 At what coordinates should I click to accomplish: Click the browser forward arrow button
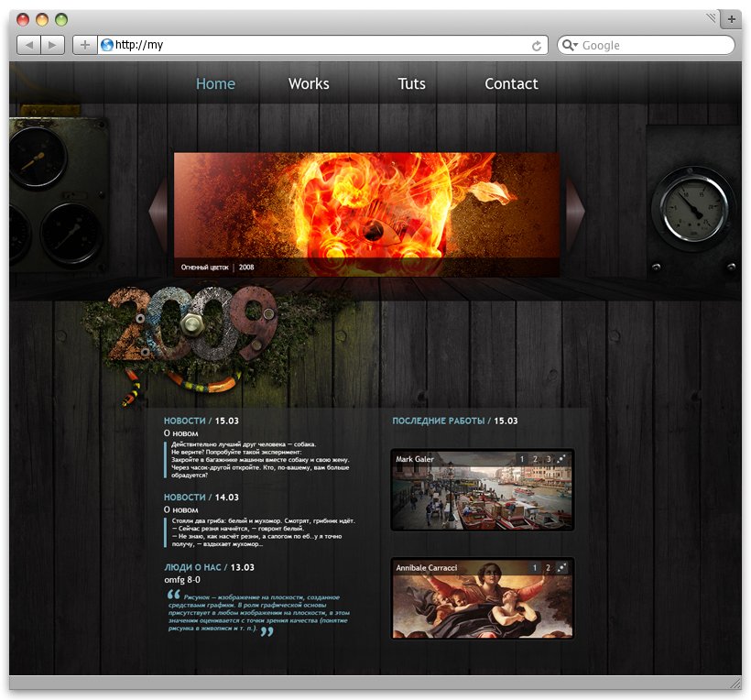click(x=53, y=45)
